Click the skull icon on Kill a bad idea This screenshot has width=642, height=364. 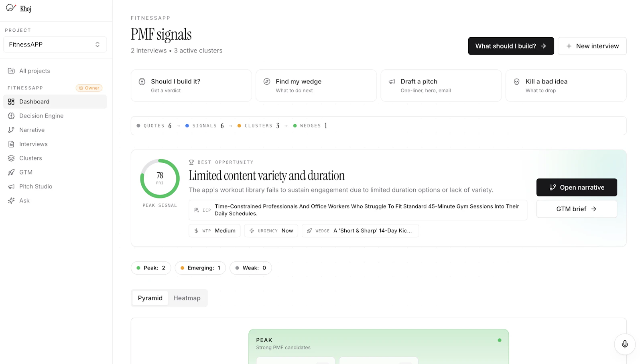tap(517, 82)
